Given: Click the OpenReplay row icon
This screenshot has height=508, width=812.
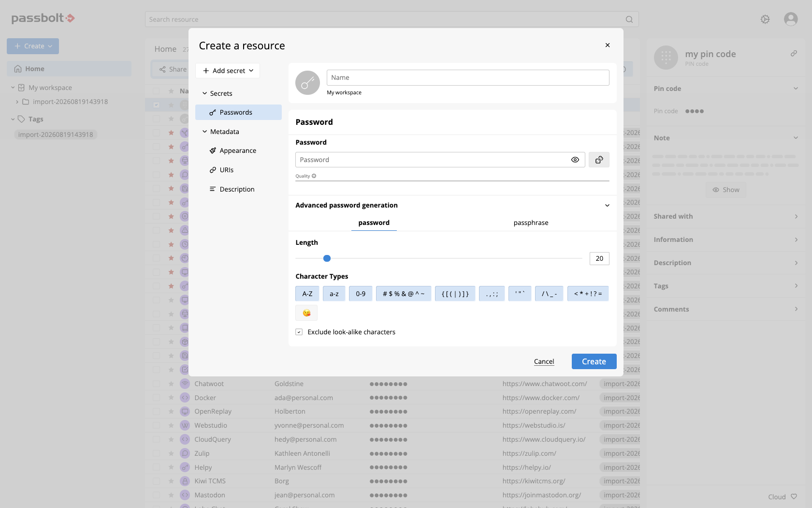Looking at the screenshot, I should coord(185,411).
